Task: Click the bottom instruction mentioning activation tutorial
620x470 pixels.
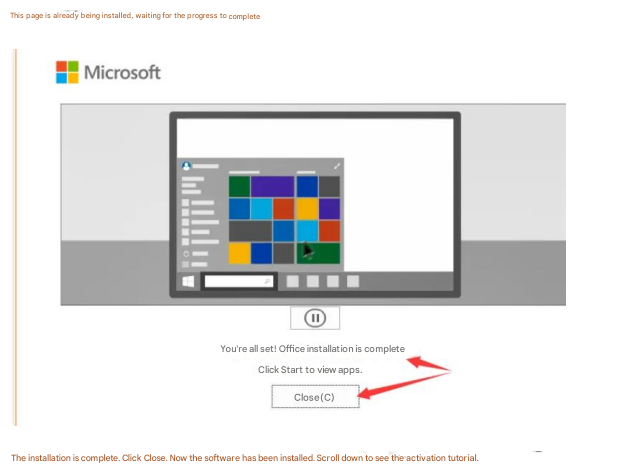Action: tap(245, 457)
